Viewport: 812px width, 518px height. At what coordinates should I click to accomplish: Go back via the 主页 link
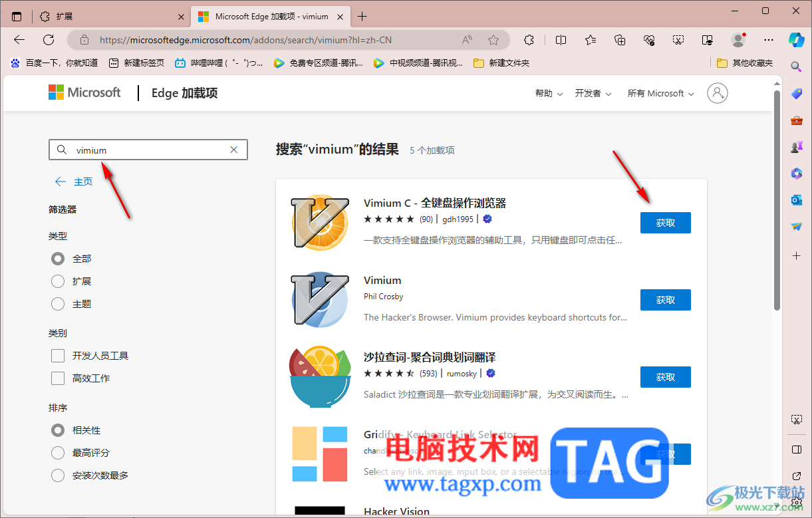[x=74, y=182]
